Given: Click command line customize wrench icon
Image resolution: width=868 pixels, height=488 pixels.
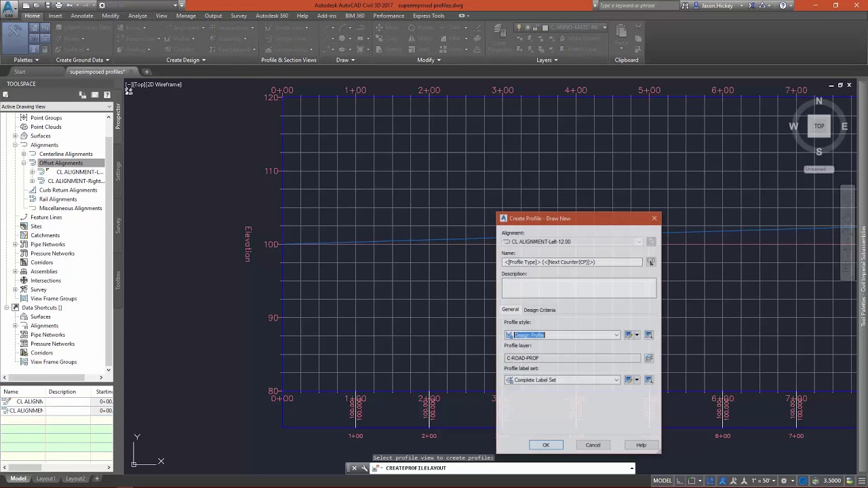Looking at the screenshot, I should 364,468.
